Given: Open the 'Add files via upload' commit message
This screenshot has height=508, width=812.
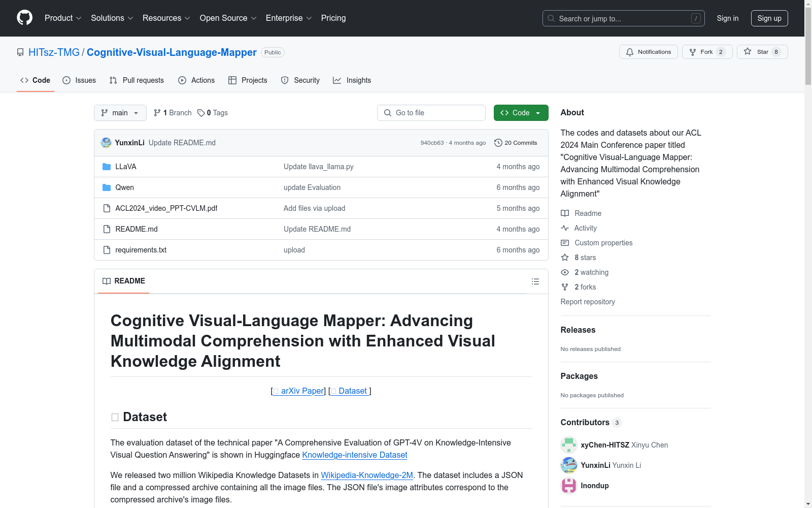Looking at the screenshot, I should (315, 208).
